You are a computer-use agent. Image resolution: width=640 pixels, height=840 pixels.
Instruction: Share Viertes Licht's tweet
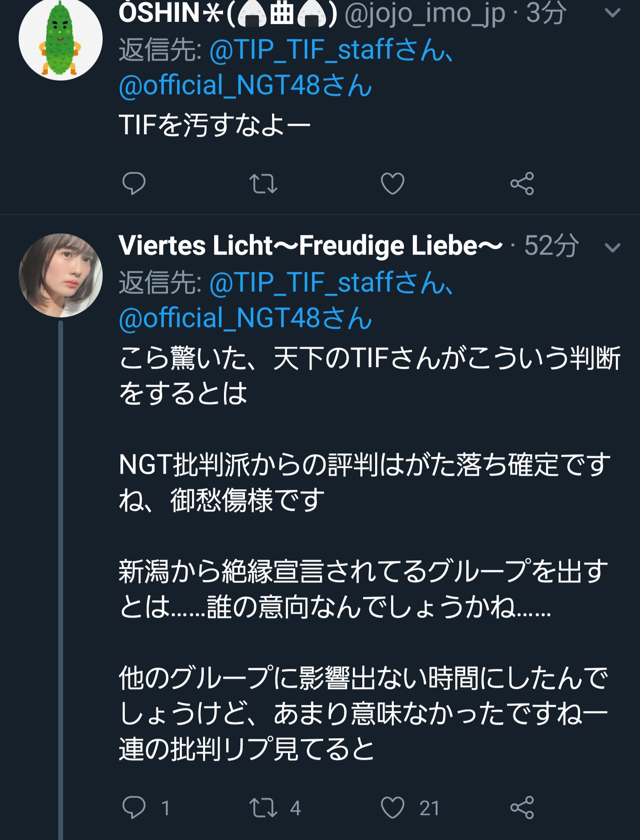(522, 808)
